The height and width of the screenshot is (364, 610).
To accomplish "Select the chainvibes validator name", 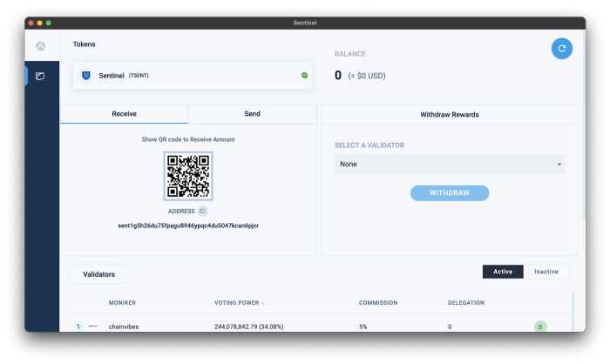I will (124, 327).
